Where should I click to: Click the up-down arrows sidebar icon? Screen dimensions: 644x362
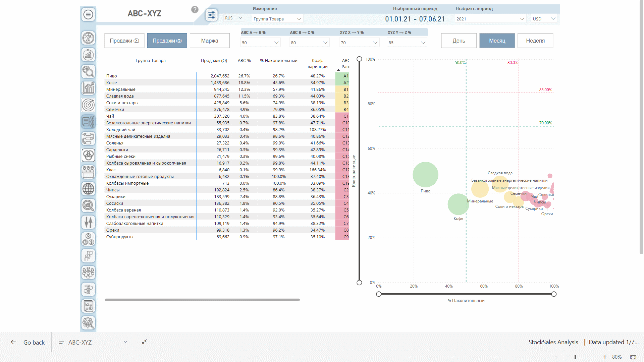88,222
